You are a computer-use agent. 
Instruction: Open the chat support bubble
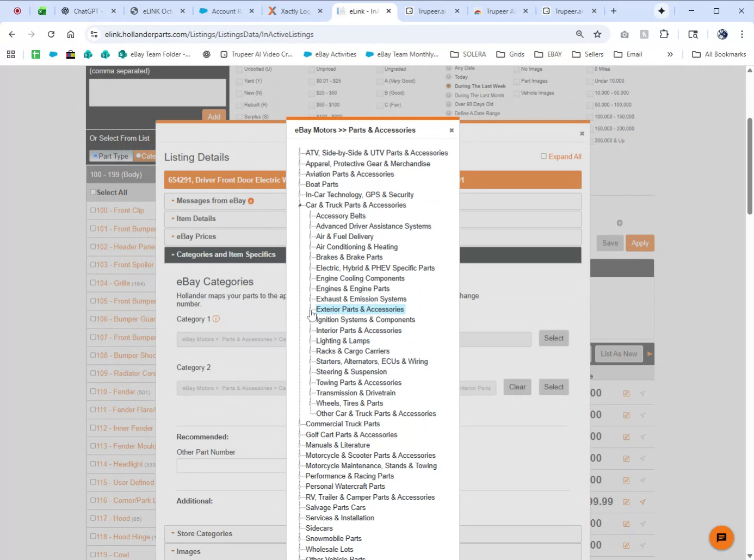click(721, 538)
